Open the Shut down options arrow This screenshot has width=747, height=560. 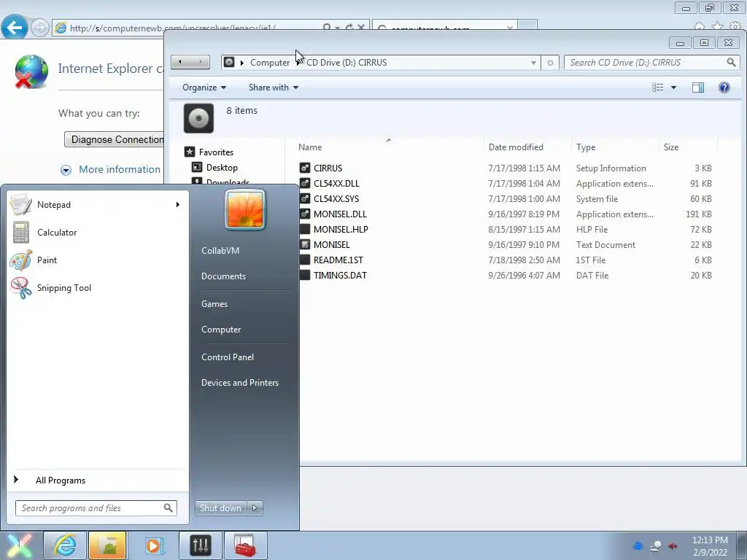pyautogui.click(x=255, y=508)
